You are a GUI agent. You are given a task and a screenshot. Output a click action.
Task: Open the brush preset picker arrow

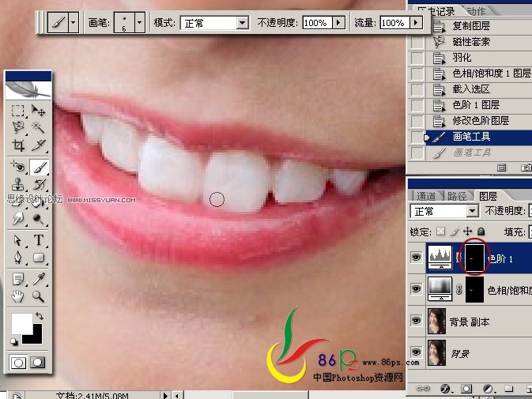pyautogui.click(x=139, y=23)
